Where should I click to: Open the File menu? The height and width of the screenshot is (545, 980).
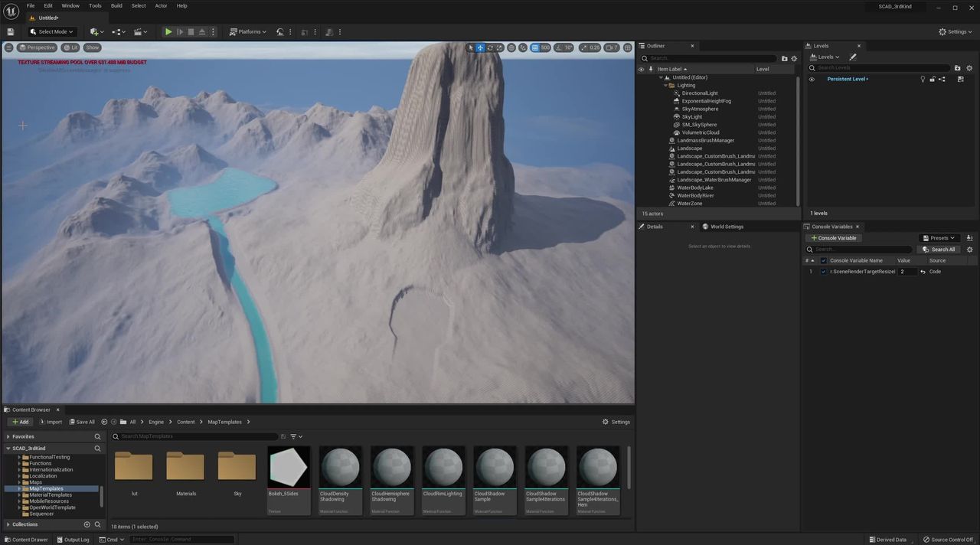coord(31,5)
